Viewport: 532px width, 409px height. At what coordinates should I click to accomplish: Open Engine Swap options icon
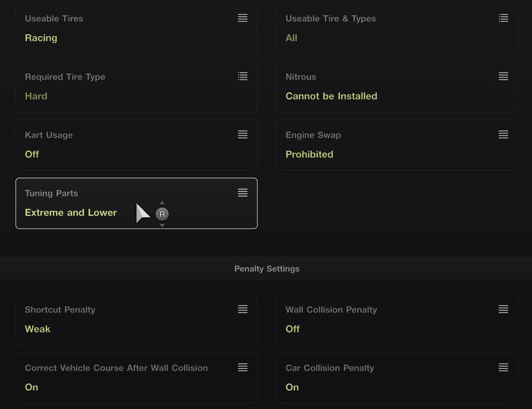503,135
